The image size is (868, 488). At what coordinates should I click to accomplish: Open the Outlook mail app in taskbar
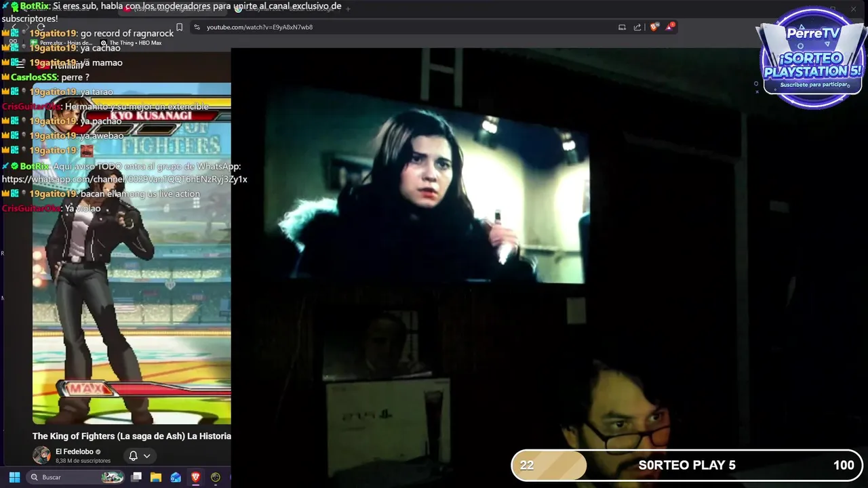tap(176, 477)
